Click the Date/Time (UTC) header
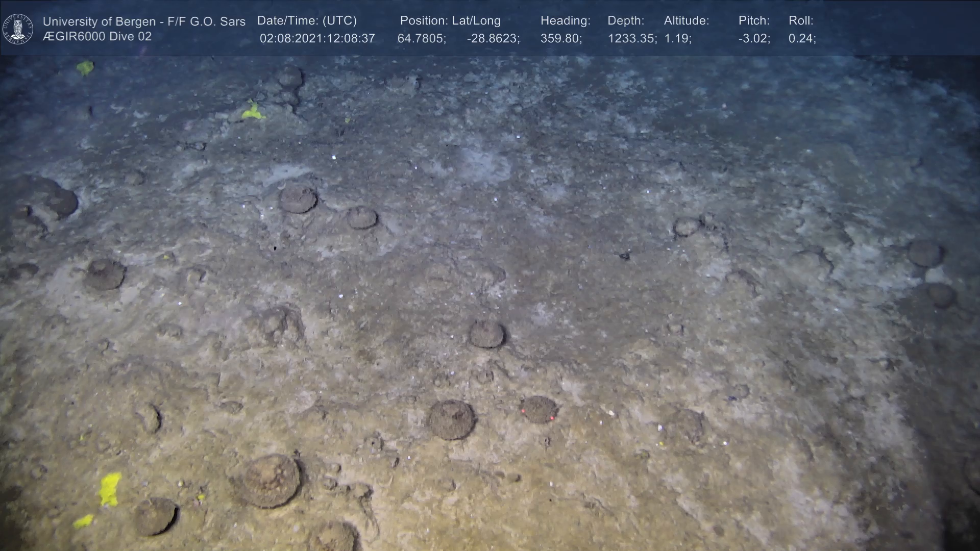Viewport: 980px width, 551px height. (307, 21)
